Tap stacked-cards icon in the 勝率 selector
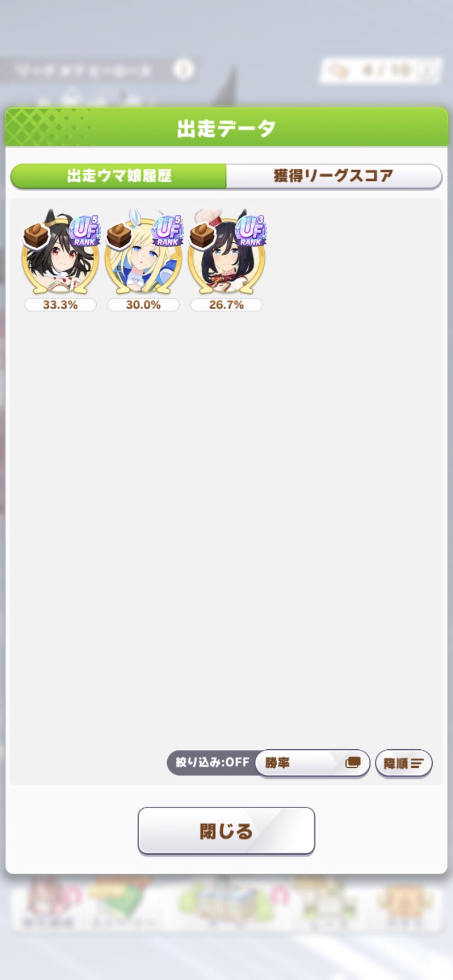The image size is (453, 980). click(353, 762)
